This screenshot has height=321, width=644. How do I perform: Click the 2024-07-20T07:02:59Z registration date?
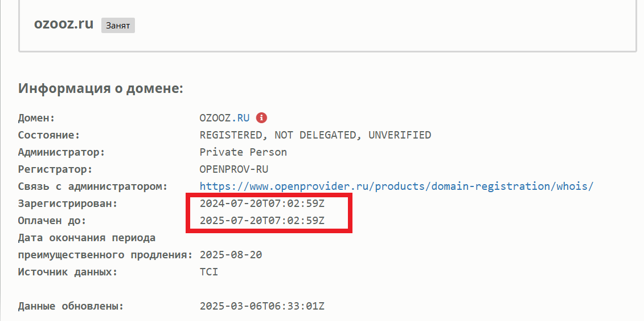[262, 204]
